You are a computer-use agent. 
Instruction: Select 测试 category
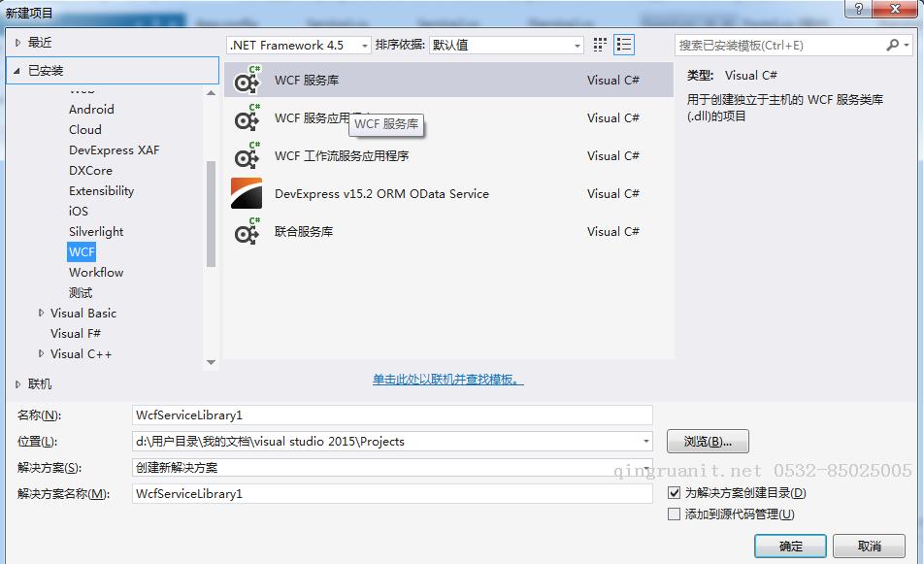coord(81,293)
